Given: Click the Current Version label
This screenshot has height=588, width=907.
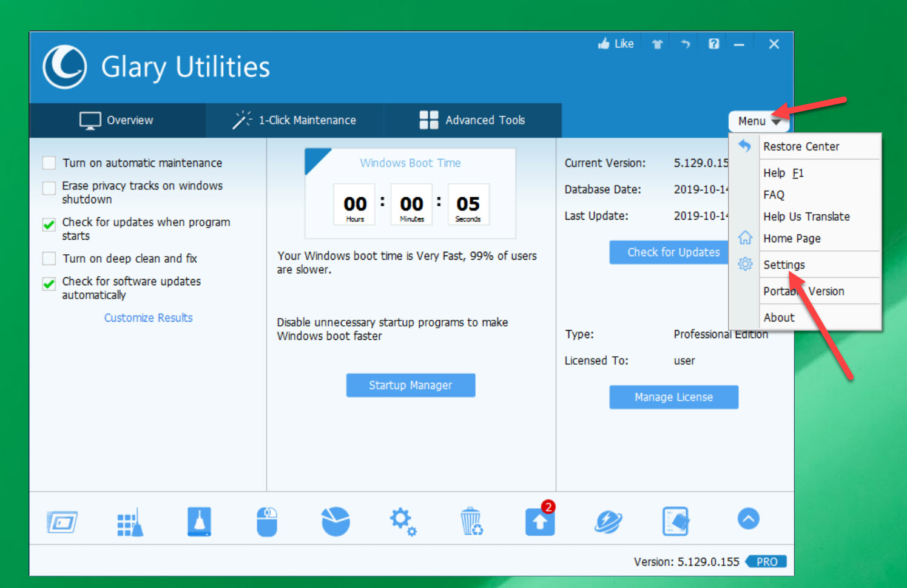Looking at the screenshot, I should point(605,163).
